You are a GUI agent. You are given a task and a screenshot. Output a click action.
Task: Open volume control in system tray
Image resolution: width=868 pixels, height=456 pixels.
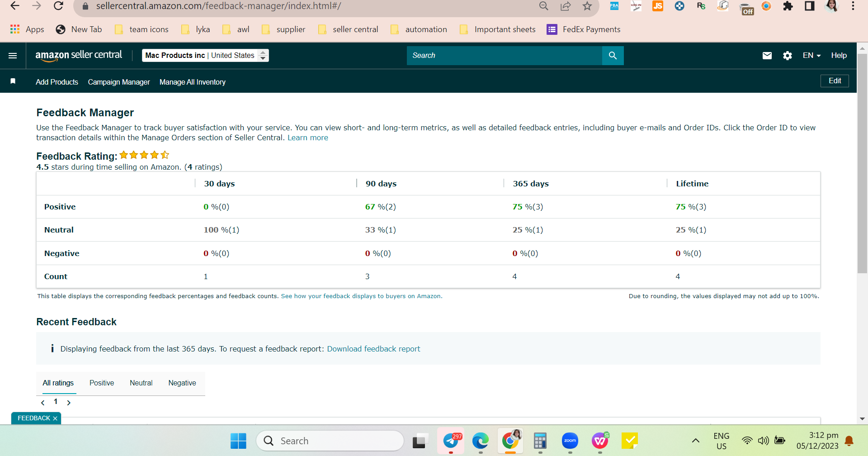[x=763, y=441]
